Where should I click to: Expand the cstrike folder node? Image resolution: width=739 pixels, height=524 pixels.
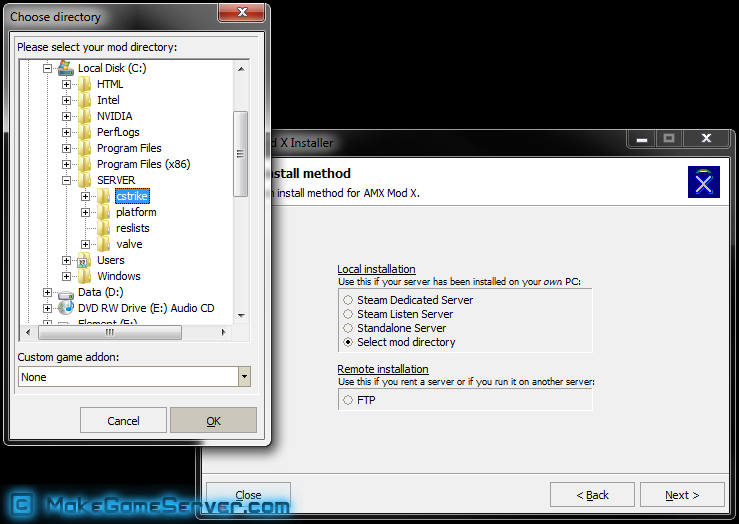coord(85,196)
